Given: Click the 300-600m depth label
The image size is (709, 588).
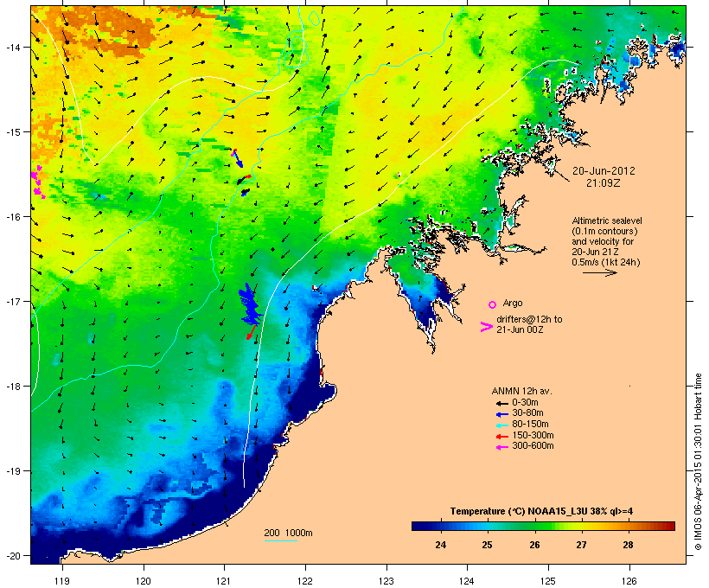Looking at the screenshot, I should [x=533, y=446].
